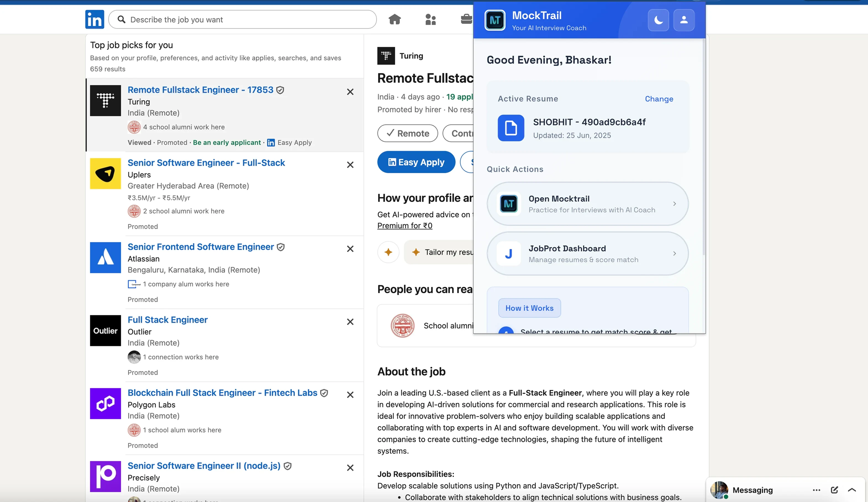Click Tailor my resume button
This screenshot has width=868, height=502.
pyautogui.click(x=439, y=252)
